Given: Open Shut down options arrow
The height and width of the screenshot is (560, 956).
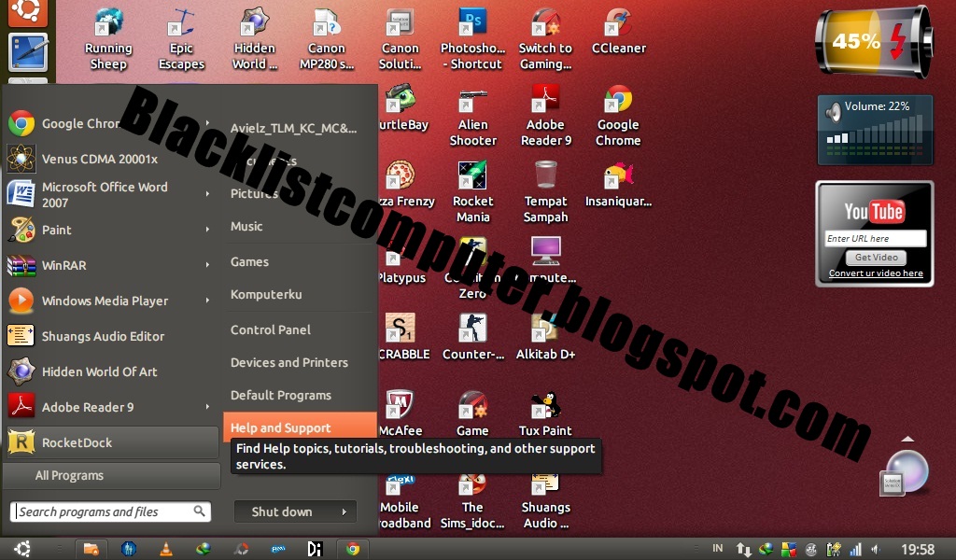Looking at the screenshot, I should point(344,511).
